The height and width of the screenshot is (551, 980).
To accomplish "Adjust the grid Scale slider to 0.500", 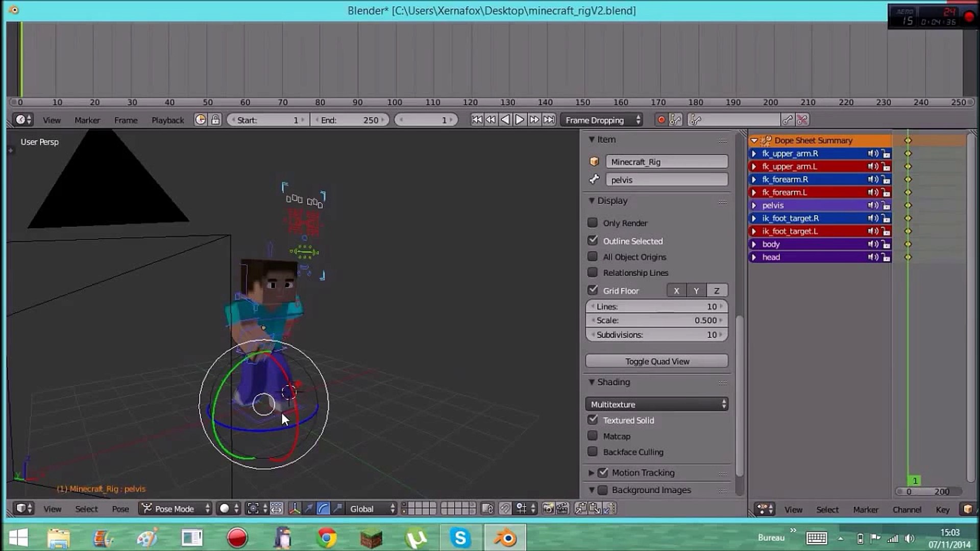I will pyautogui.click(x=656, y=320).
